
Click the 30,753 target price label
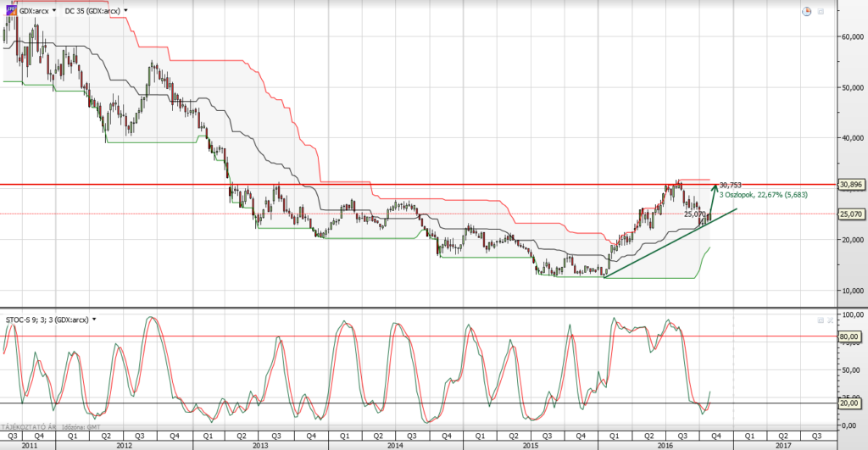point(730,185)
